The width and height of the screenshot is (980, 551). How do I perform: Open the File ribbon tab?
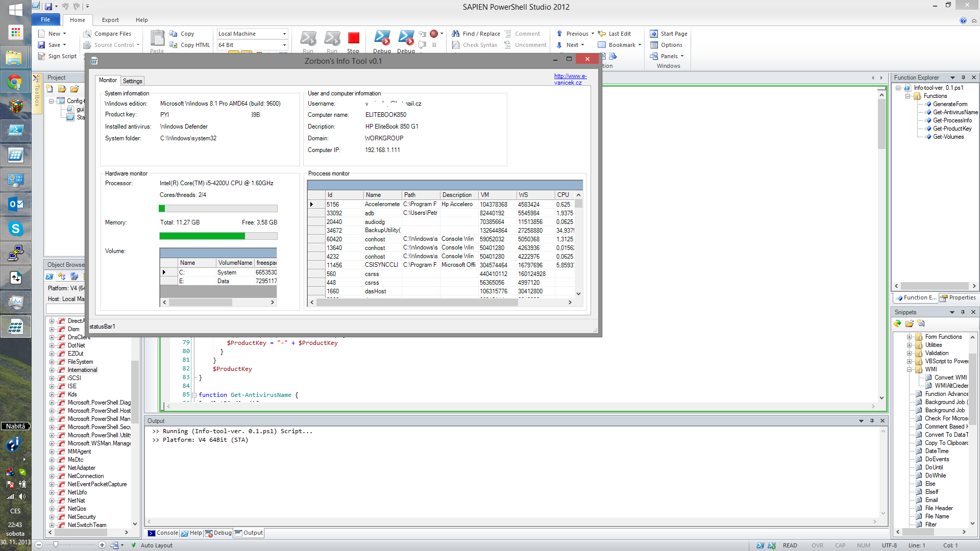45,20
